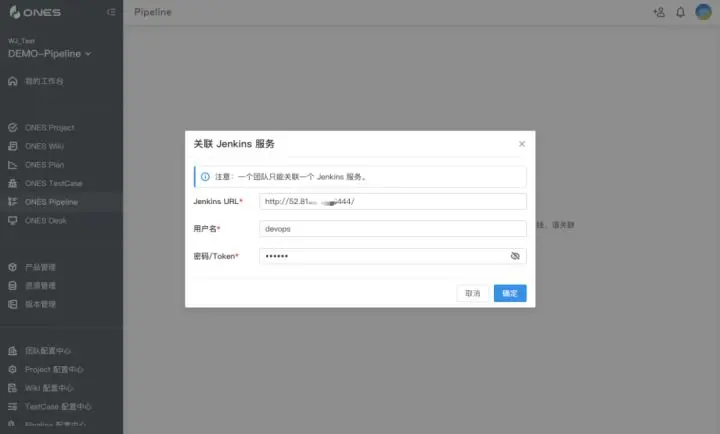This screenshot has width=720, height=434.
Task: Open the 团队配置中心 icon
Action: pos(12,351)
